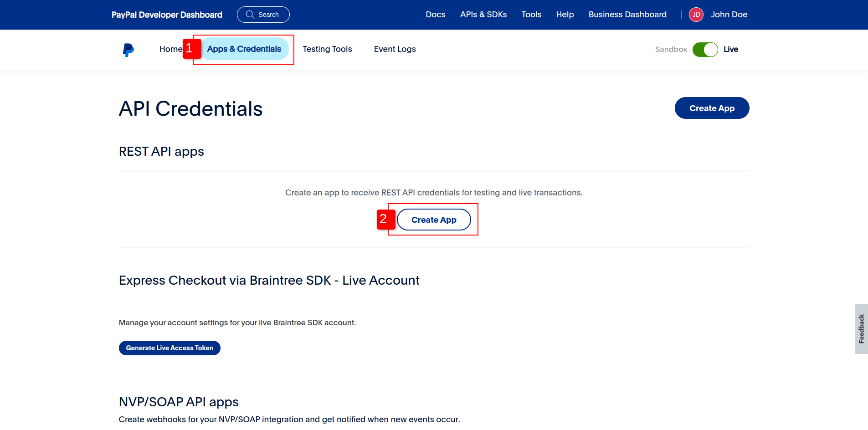This screenshot has height=430, width=868.
Task: Switch to the Testing Tools tab
Action: point(327,49)
